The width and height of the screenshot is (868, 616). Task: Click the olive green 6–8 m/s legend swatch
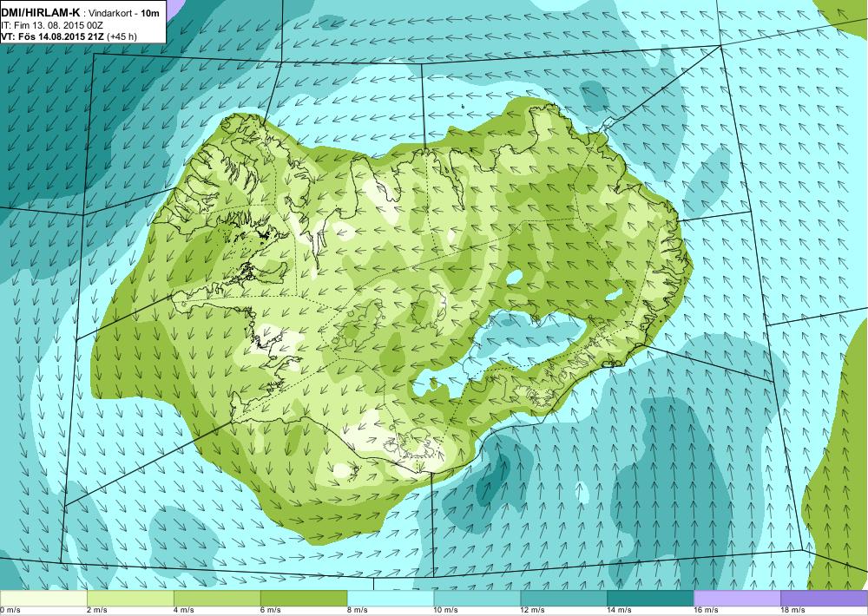click(x=303, y=599)
